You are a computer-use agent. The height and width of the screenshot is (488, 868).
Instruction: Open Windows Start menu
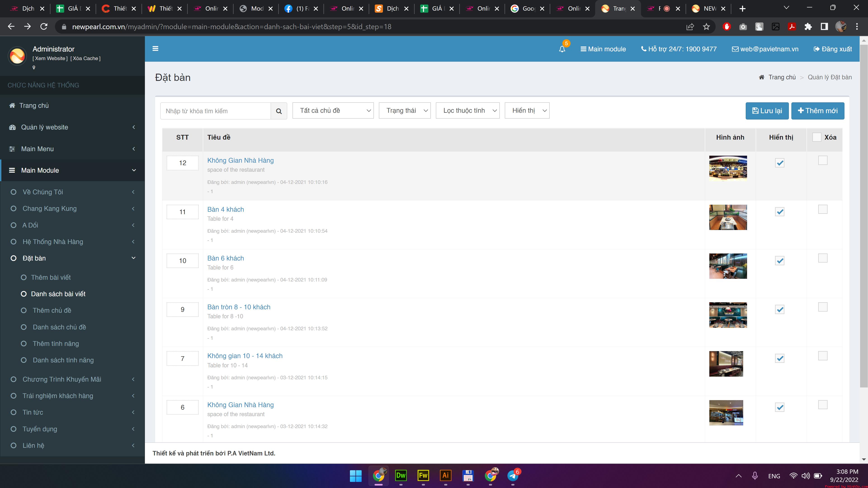click(x=356, y=476)
